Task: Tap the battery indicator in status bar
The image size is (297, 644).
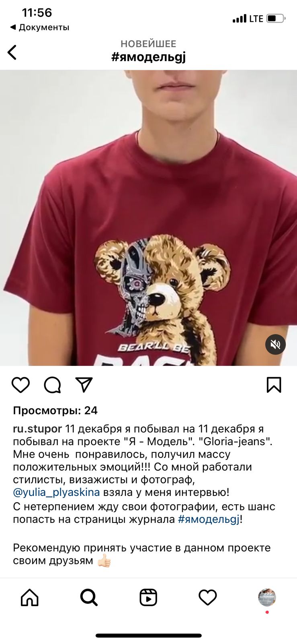Action: (276, 19)
